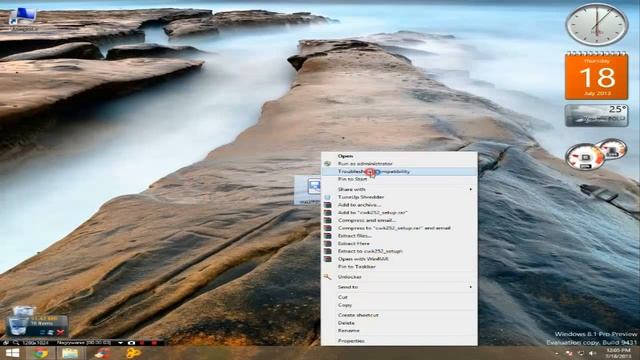The height and width of the screenshot is (360, 640).
Task: Click the magnifier icon on recorder bar
Action: pyautogui.click(x=16, y=343)
